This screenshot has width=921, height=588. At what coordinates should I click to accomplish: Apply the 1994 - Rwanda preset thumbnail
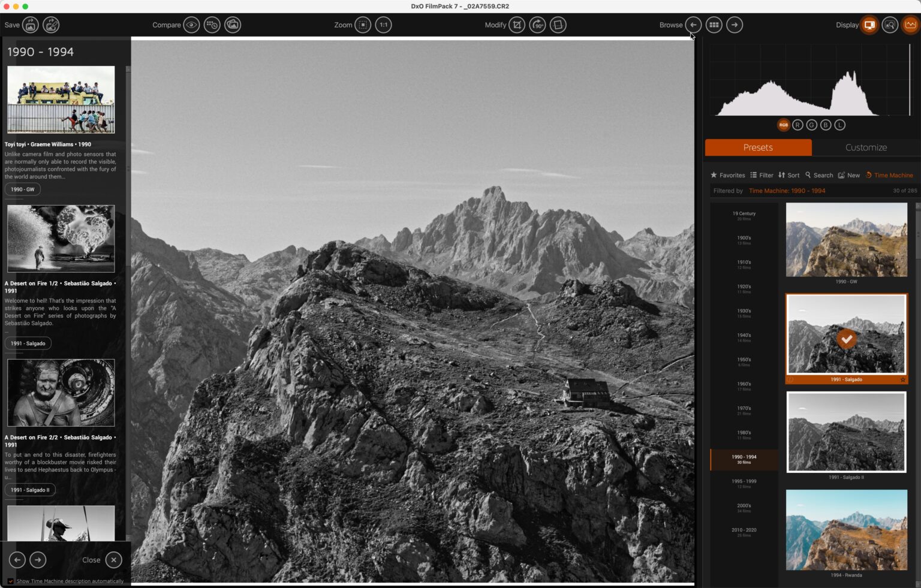click(x=846, y=530)
